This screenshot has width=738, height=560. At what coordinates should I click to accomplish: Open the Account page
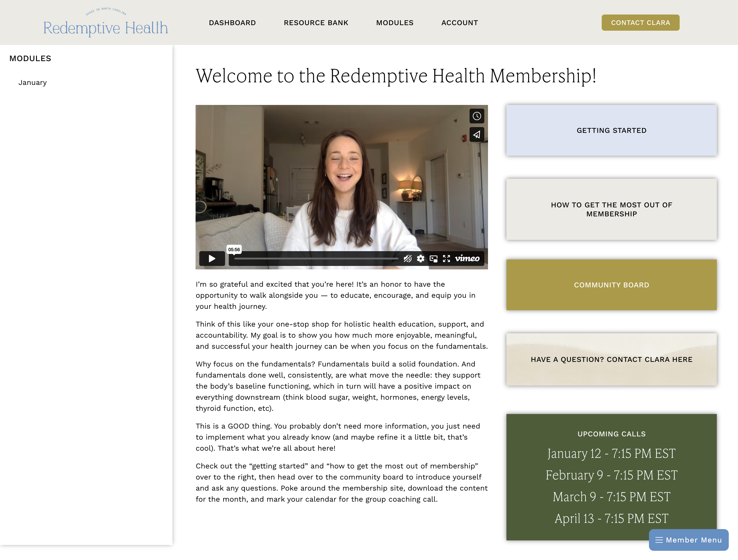click(x=459, y=23)
